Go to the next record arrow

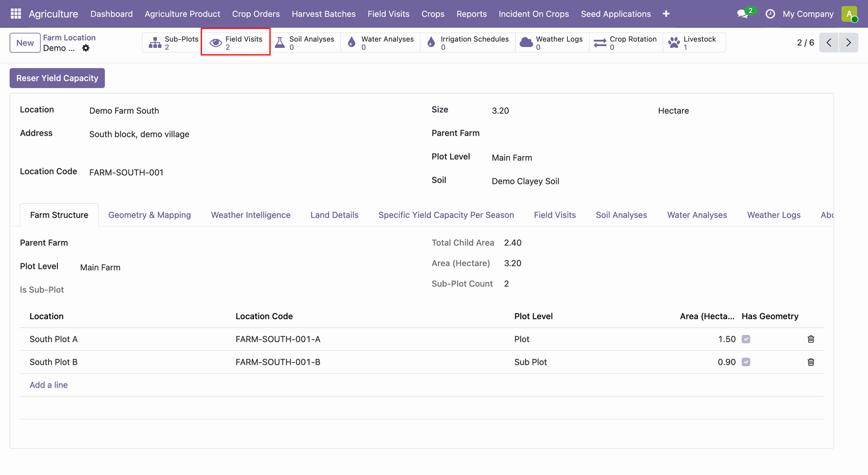(849, 42)
